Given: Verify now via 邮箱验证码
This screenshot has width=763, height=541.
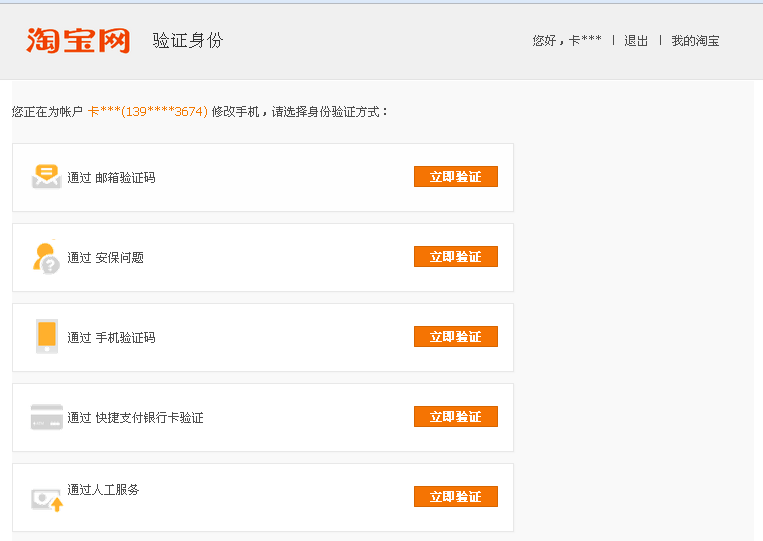Looking at the screenshot, I should pyautogui.click(x=455, y=177).
